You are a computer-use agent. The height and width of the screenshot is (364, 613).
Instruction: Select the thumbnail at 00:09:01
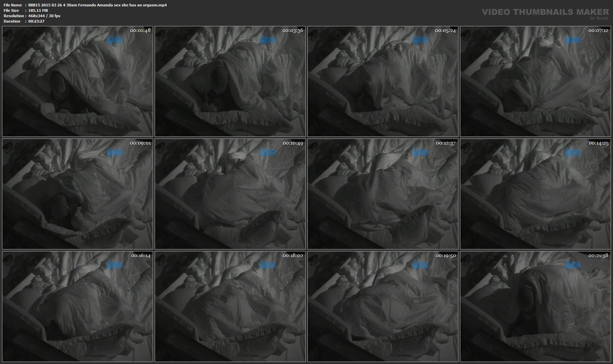pyautogui.click(x=78, y=194)
